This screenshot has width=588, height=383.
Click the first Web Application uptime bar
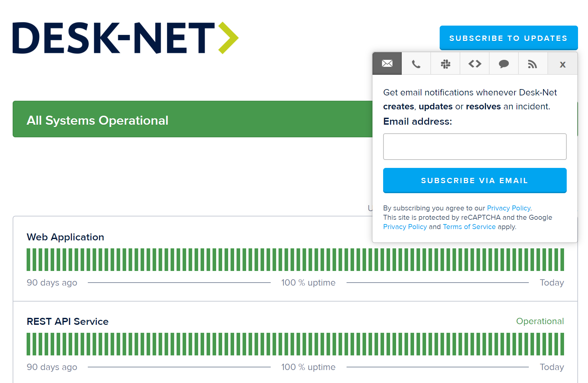[29, 260]
